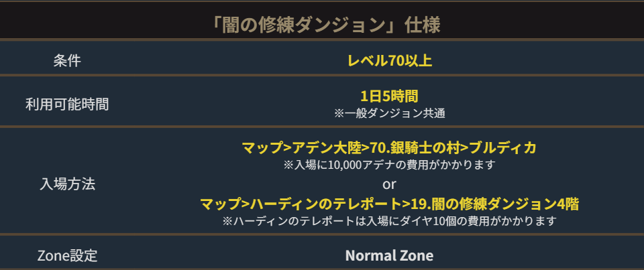This screenshot has height=270, width=644.
Task: Click the Normal Zone value
Action: point(389,255)
